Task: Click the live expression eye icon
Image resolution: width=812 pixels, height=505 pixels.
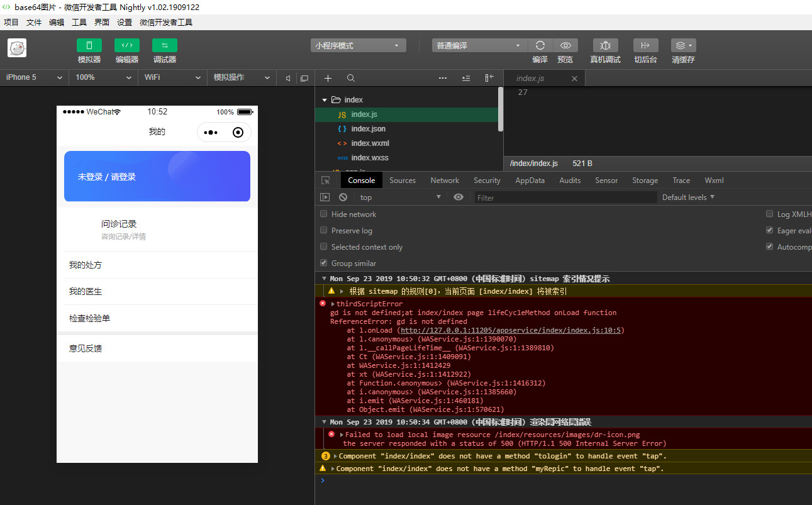Action: click(x=459, y=197)
